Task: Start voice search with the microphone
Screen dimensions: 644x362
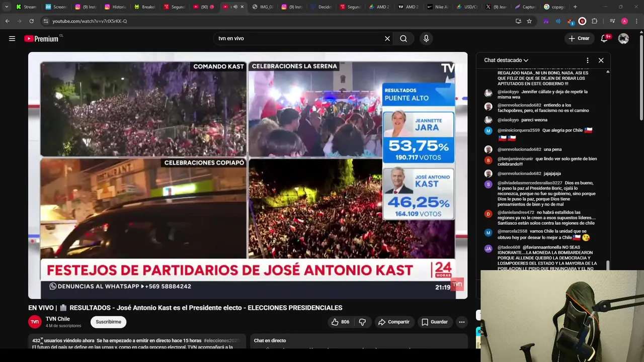Action: coord(426,38)
